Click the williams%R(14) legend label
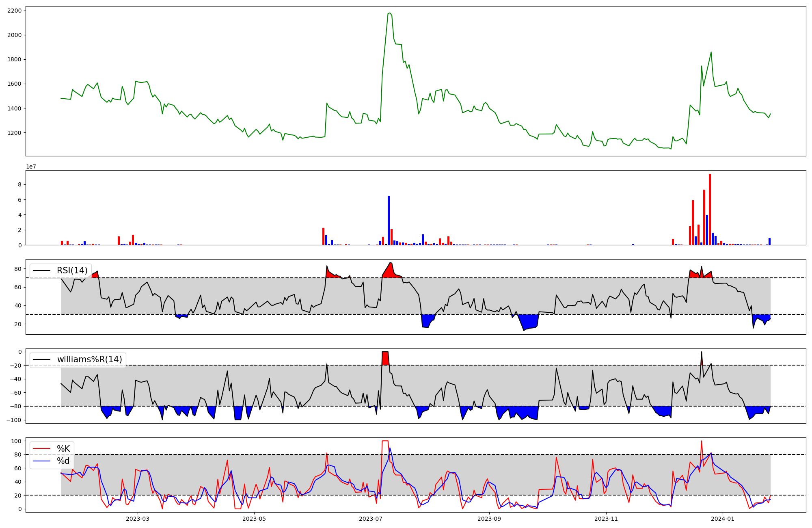Image resolution: width=812 pixels, height=528 pixels. point(89,359)
